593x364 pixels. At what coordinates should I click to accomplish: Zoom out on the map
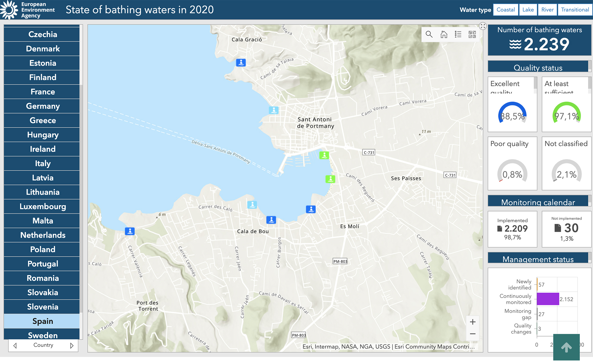(x=473, y=334)
